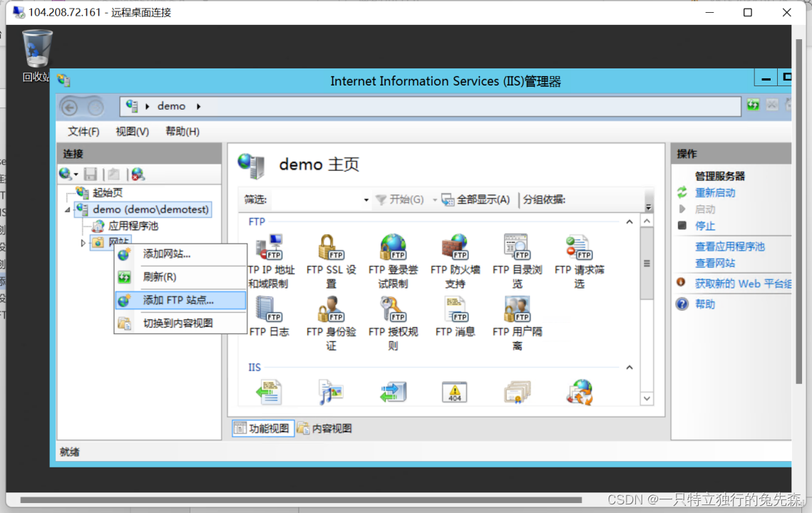The image size is (812, 513).
Task: Click 重新启动 action link
Action: (x=714, y=192)
